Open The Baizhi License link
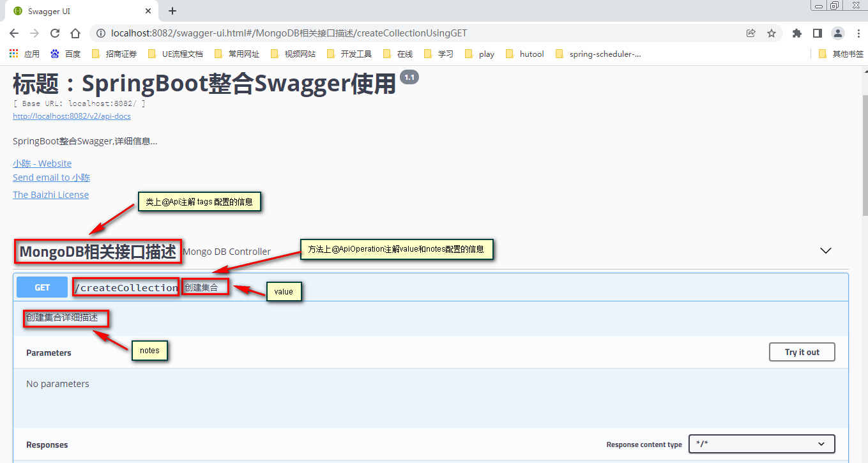Image resolution: width=868 pixels, height=463 pixels. [50, 195]
